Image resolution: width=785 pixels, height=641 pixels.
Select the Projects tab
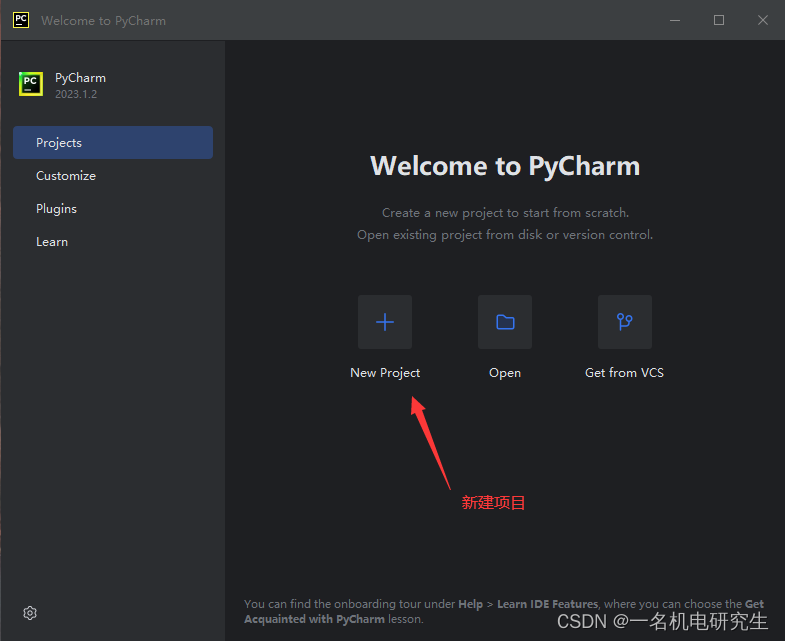[x=113, y=143]
